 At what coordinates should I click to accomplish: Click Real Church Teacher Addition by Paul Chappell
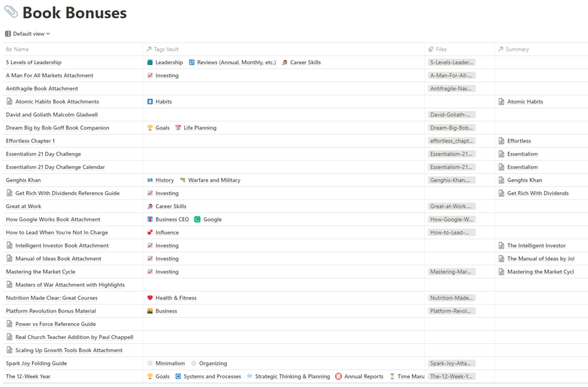coord(74,337)
